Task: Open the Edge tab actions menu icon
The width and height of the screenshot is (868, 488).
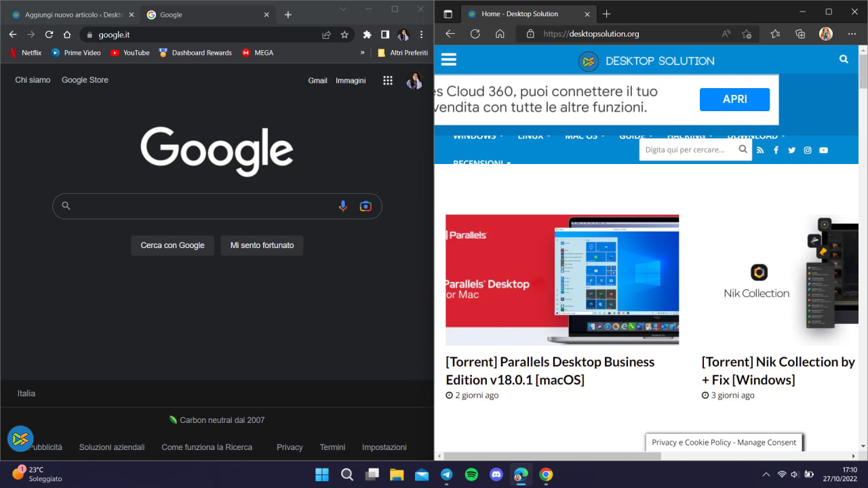Action: coord(448,14)
